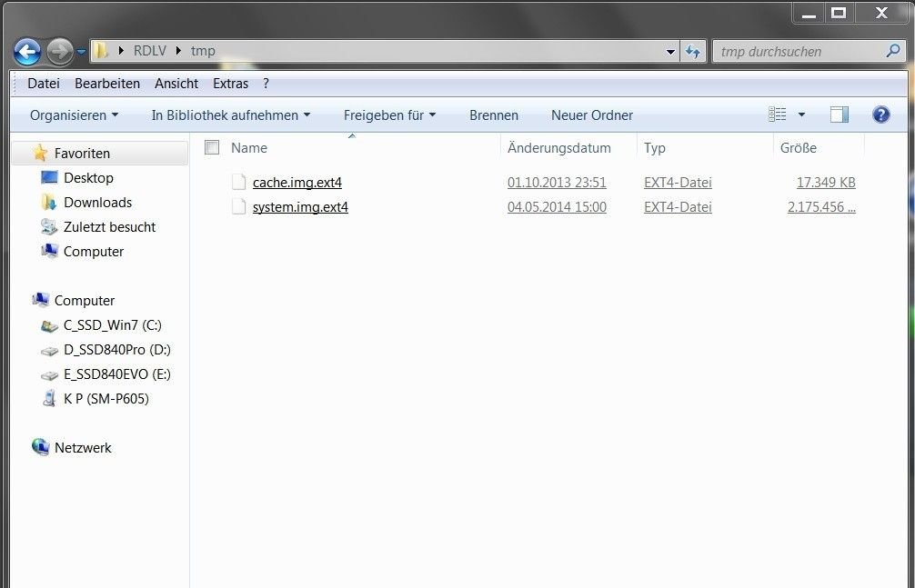
Task: Click the Desktop icon in Favoriten
Action: click(x=49, y=177)
